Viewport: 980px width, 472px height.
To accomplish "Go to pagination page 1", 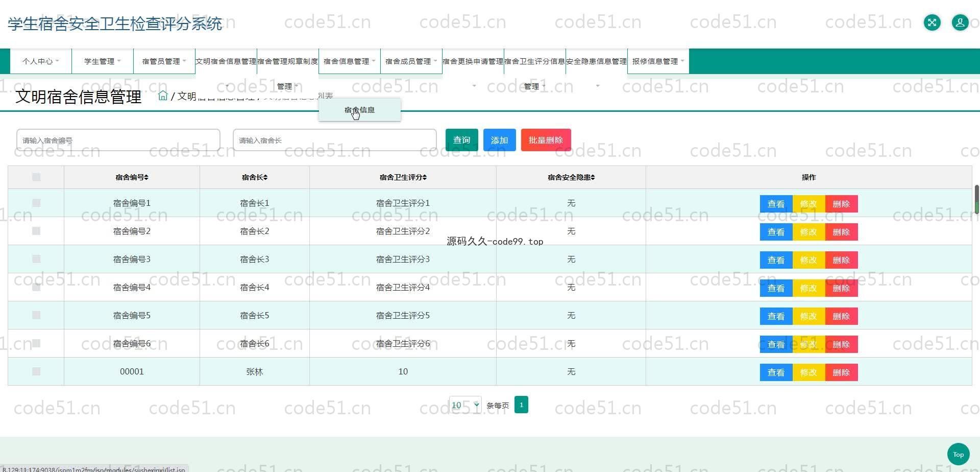I will pos(521,405).
